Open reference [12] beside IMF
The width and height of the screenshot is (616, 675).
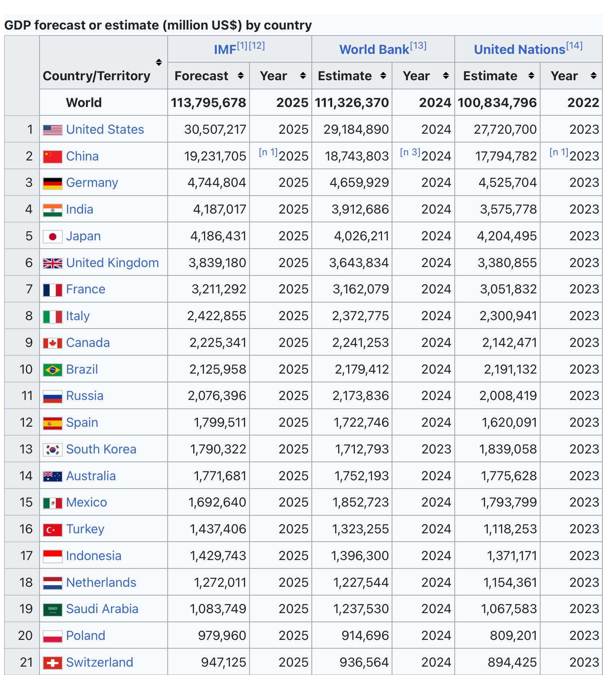257,46
